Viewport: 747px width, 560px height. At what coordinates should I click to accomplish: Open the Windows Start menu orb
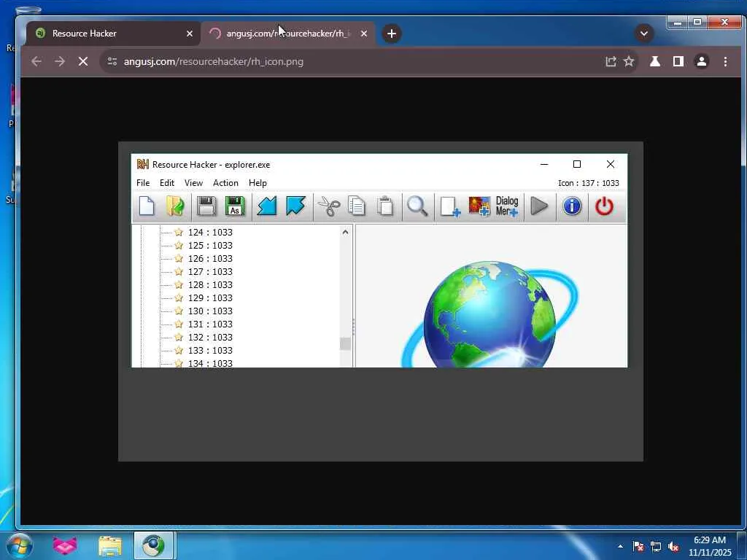click(19, 545)
